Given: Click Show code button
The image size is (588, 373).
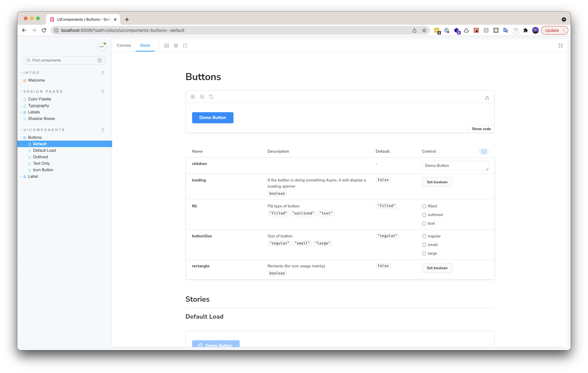Looking at the screenshot, I should coord(481,129).
